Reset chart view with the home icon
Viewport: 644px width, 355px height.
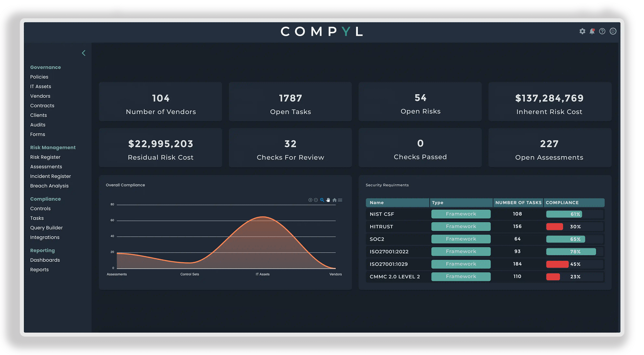click(334, 200)
